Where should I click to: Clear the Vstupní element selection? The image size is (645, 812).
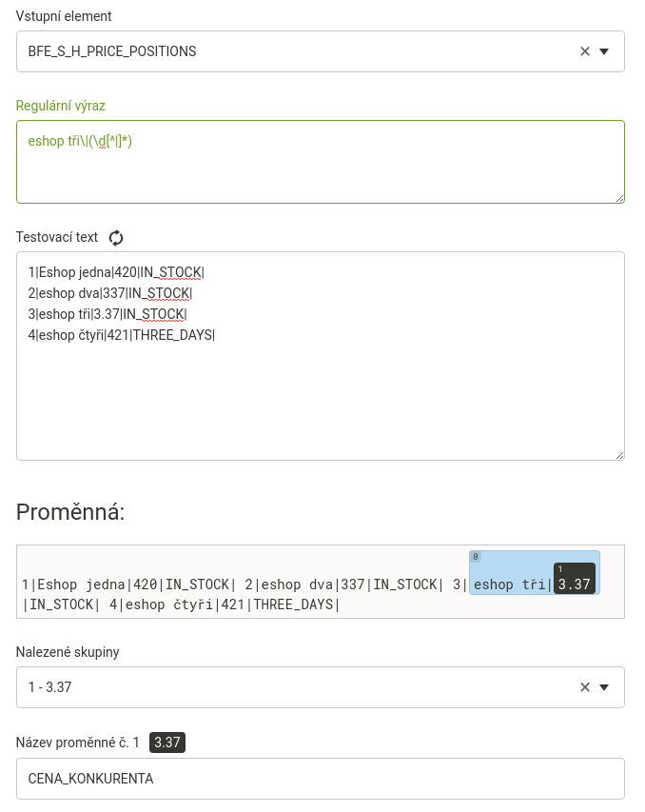pyautogui.click(x=585, y=51)
